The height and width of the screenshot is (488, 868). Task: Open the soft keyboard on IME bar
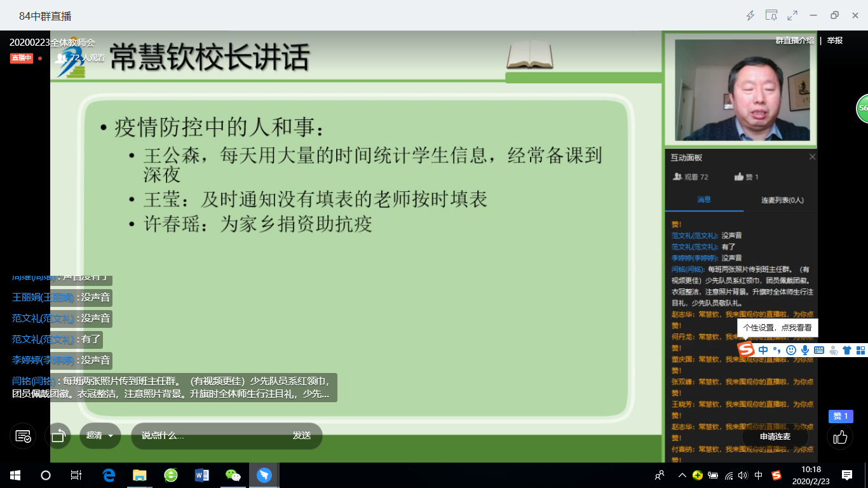pyautogui.click(x=819, y=350)
